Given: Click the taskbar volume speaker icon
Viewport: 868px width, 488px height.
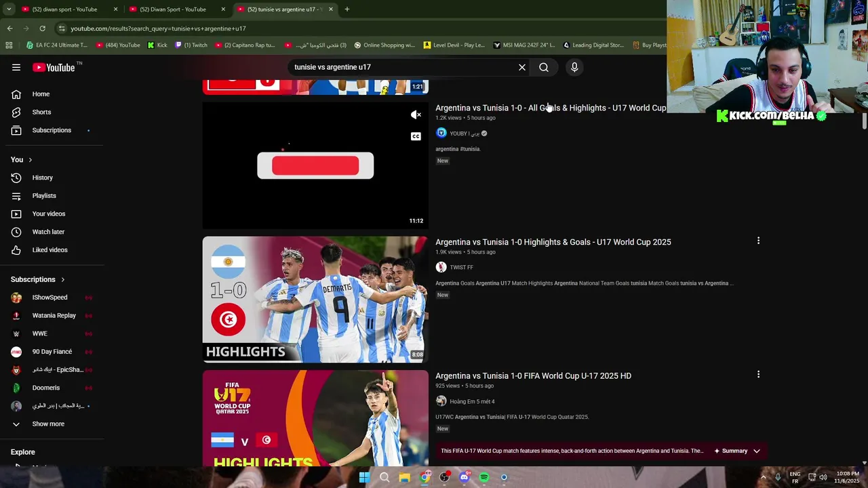Looking at the screenshot, I should pos(824,477).
